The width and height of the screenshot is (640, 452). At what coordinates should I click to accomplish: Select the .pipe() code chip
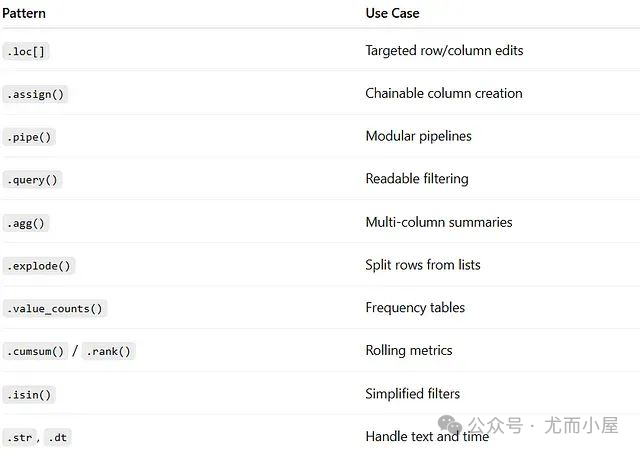(29, 137)
